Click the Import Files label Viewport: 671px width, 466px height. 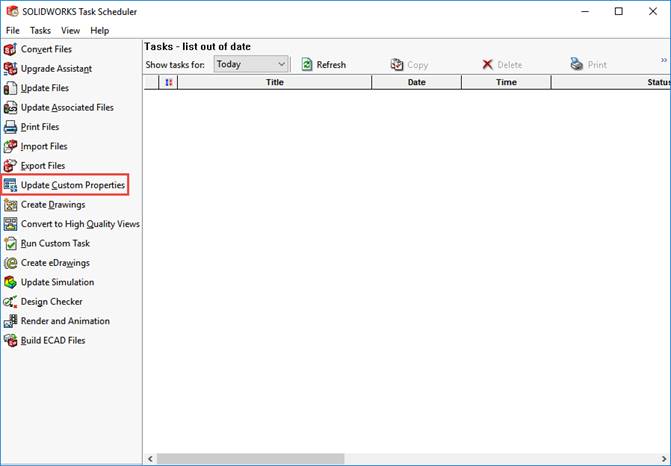[x=44, y=146]
